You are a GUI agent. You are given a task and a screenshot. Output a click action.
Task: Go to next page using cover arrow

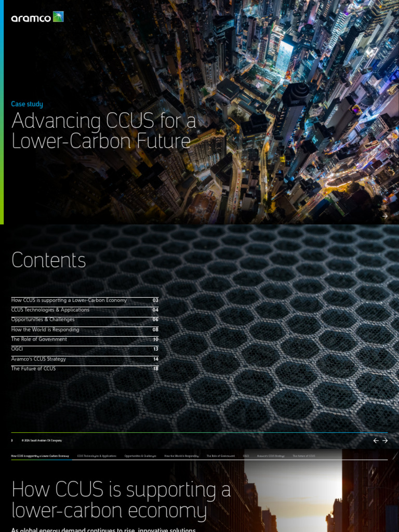click(x=385, y=216)
